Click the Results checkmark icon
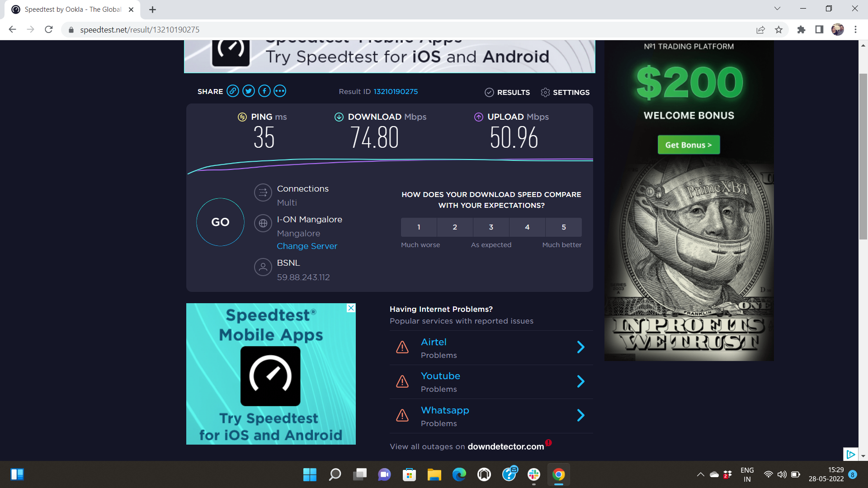This screenshot has width=868, height=488. (x=490, y=92)
